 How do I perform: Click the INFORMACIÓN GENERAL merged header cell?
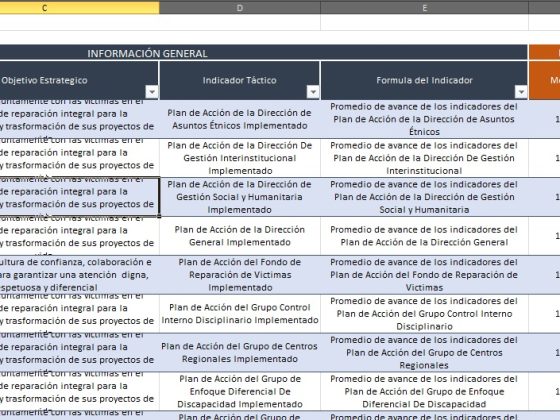(264, 53)
